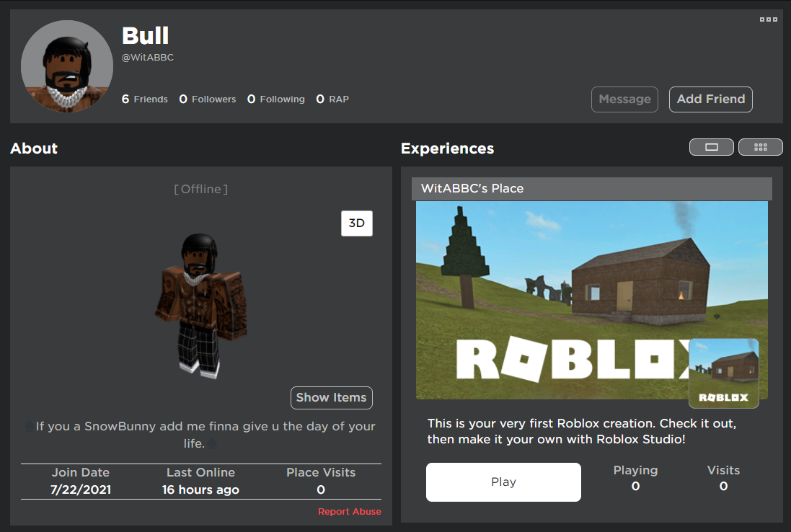This screenshot has height=532, width=791.
Task: Open the three-dots profile options menu
Action: pos(769,19)
